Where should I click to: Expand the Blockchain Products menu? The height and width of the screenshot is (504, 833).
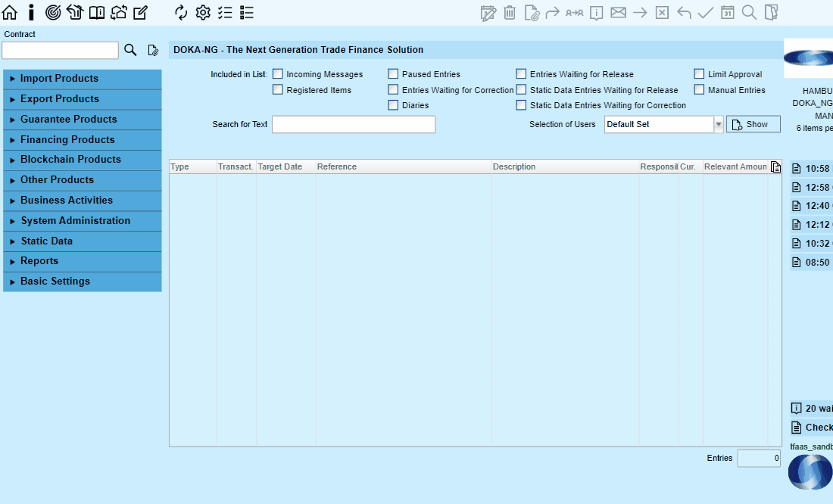[x=83, y=160]
